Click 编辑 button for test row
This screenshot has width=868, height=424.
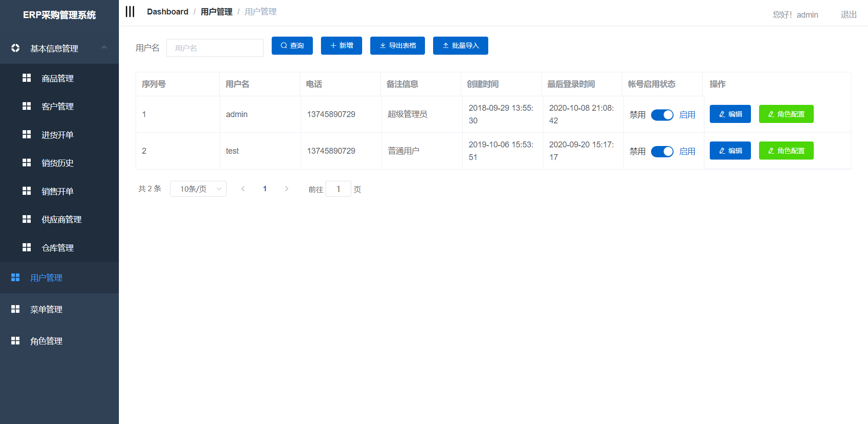click(730, 151)
